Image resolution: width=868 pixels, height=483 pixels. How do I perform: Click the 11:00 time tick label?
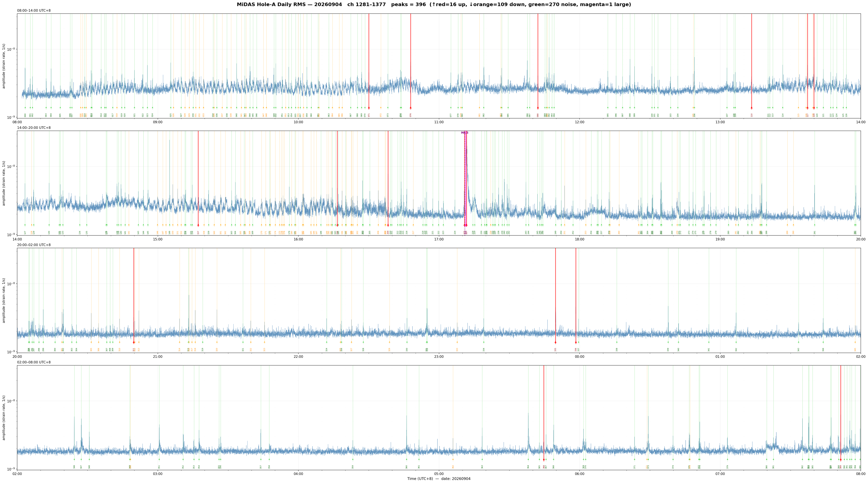(439, 122)
